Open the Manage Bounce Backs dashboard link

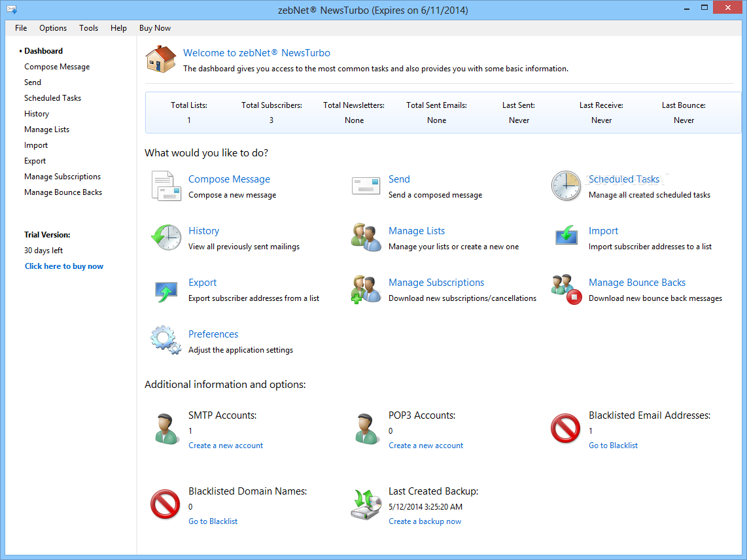point(637,283)
